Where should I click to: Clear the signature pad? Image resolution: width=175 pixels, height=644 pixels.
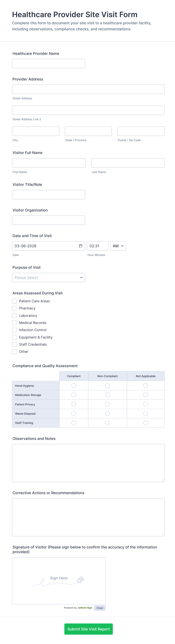point(100,608)
